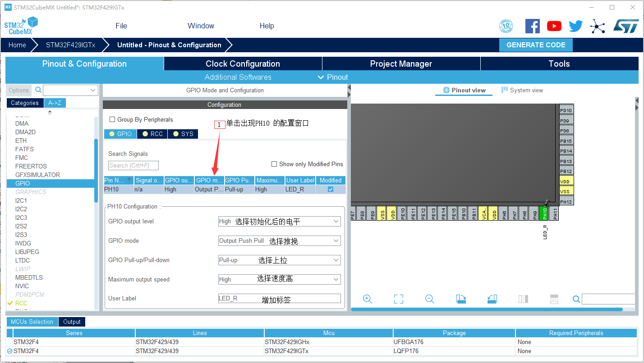Click the search icon beside Options

[38, 90]
